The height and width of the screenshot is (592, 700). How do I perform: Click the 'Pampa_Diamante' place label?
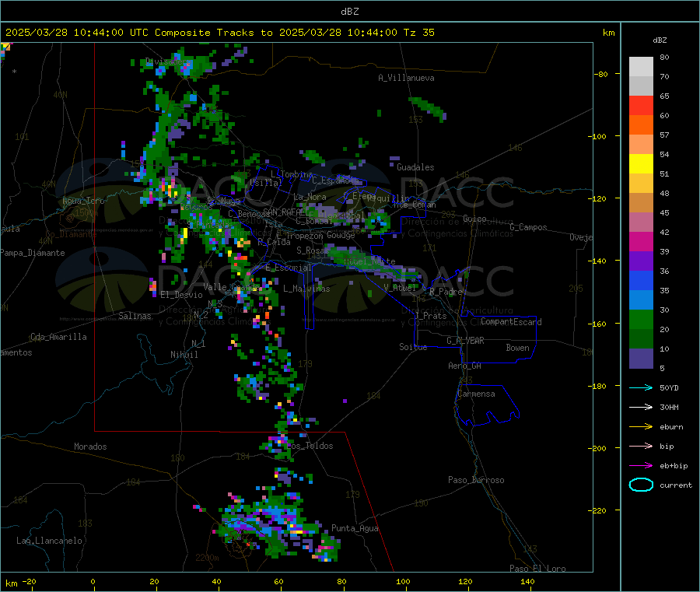(33, 253)
